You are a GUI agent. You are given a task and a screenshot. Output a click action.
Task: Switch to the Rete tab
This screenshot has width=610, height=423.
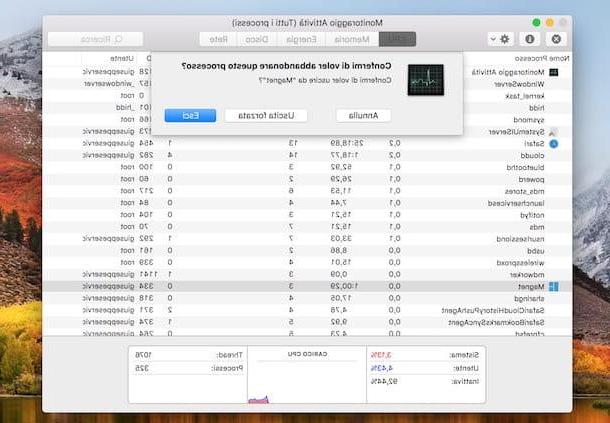pos(218,39)
